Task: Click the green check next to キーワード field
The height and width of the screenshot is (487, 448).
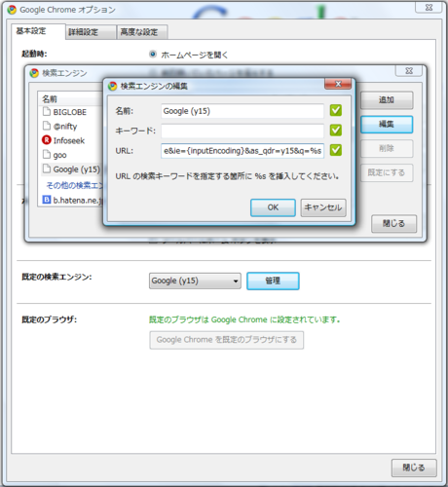Action: point(336,131)
